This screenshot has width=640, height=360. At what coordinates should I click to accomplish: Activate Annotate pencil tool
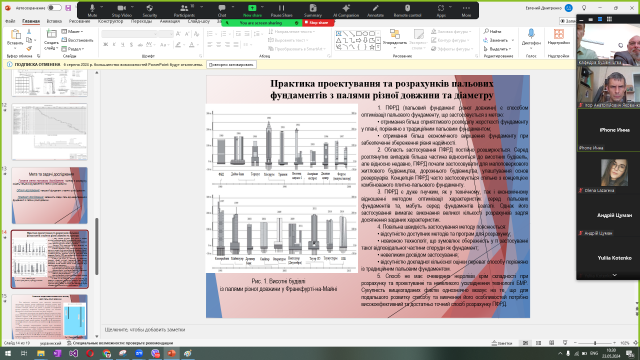(376, 10)
